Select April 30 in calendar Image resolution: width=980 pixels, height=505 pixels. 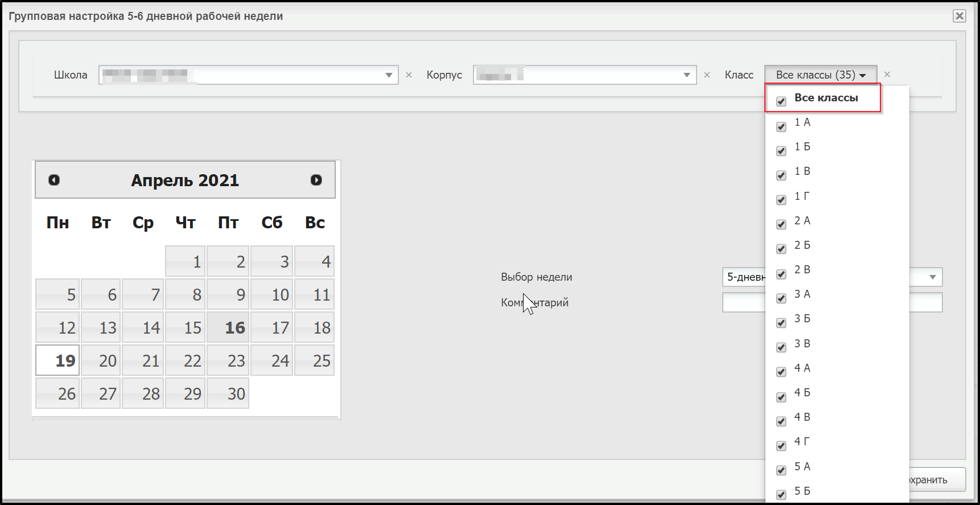[x=228, y=393]
